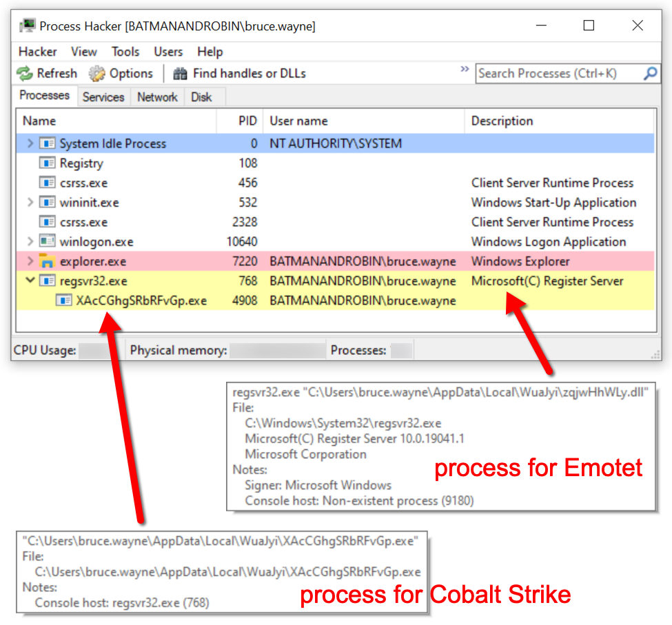Screen dimensions: 672x625
Task: Open Options via the gear icon
Action: [97, 74]
